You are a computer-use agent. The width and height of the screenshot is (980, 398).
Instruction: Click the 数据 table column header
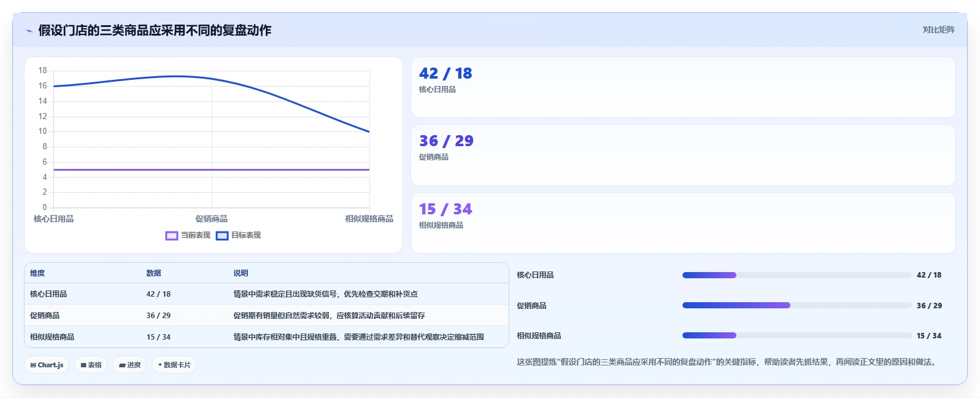point(153,273)
